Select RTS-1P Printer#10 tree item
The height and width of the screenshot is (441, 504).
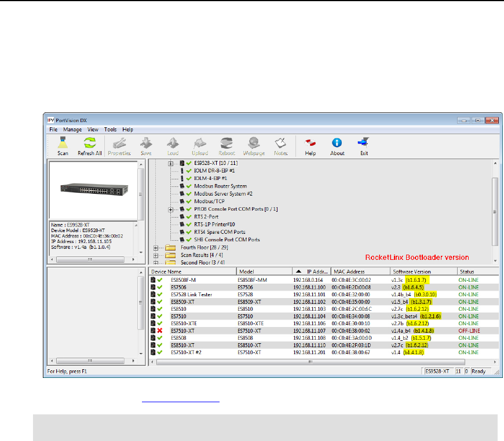point(214,225)
